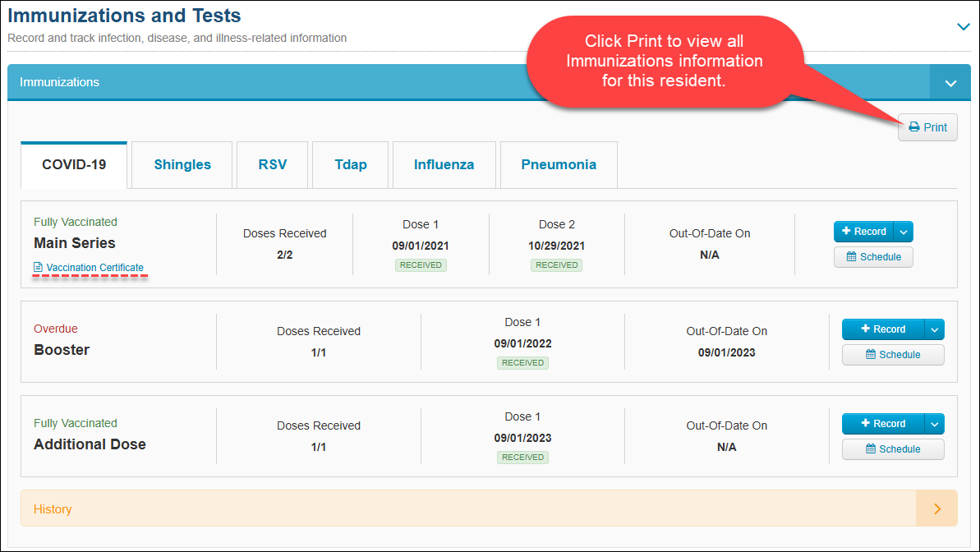Screen dimensions: 980x552
Task: Schedule a dose for Main Series
Action: click(873, 257)
